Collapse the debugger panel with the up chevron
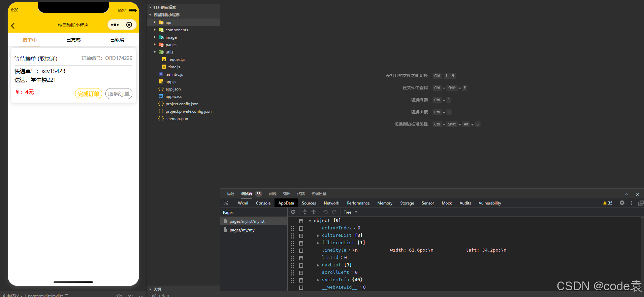 point(627,194)
